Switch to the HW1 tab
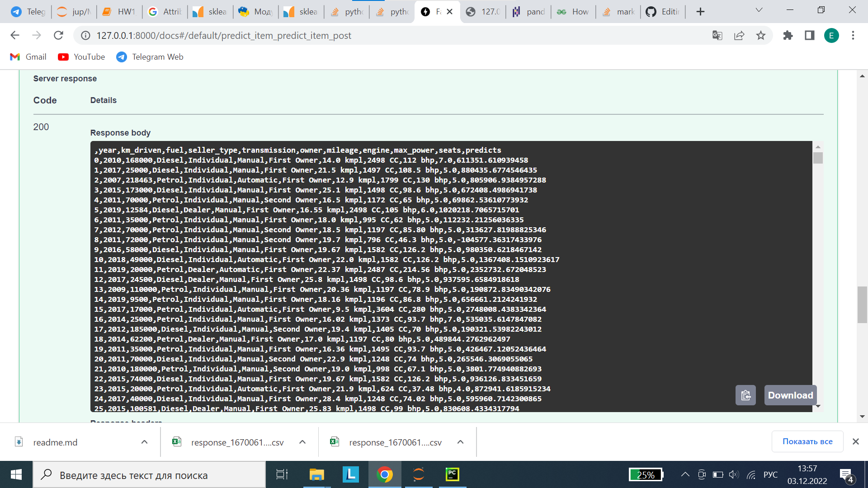The image size is (868, 488). [119, 12]
